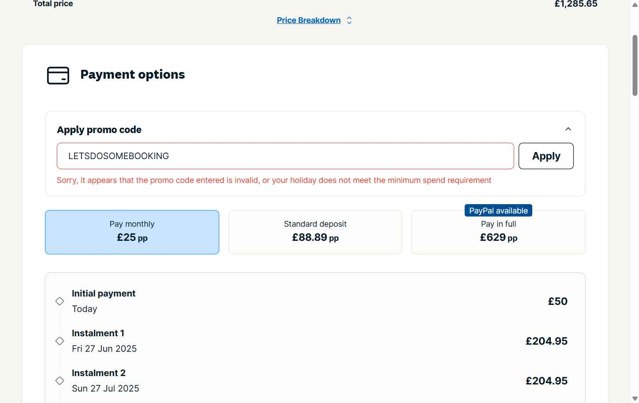639x403 pixels.
Task: Collapse the Apply promo code section chevron
Action: (x=568, y=129)
